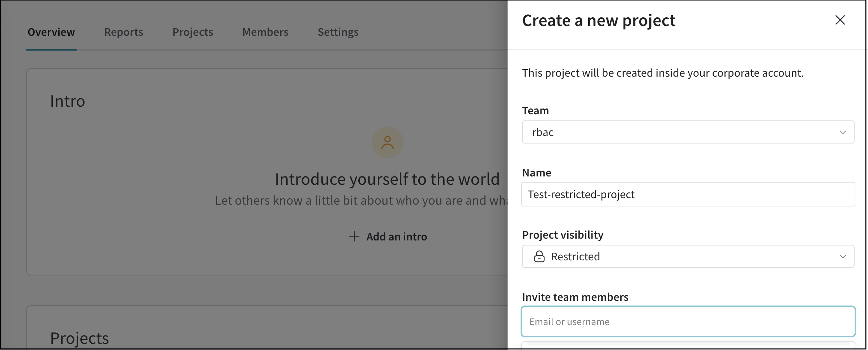Image resolution: width=868 pixels, height=350 pixels.
Task: Open the Project visibility dropdown
Action: pyautogui.click(x=687, y=256)
